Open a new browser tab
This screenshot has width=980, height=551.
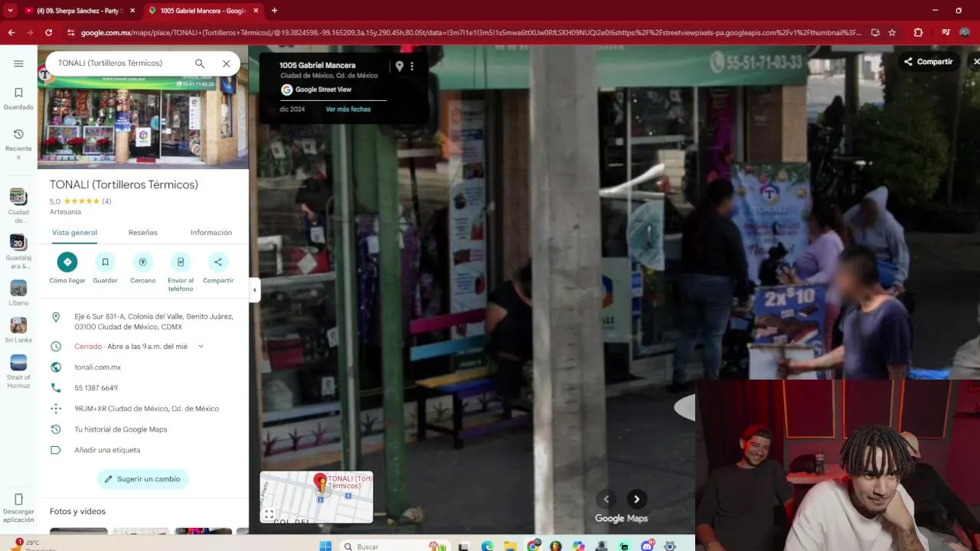click(x=274, y=11)
